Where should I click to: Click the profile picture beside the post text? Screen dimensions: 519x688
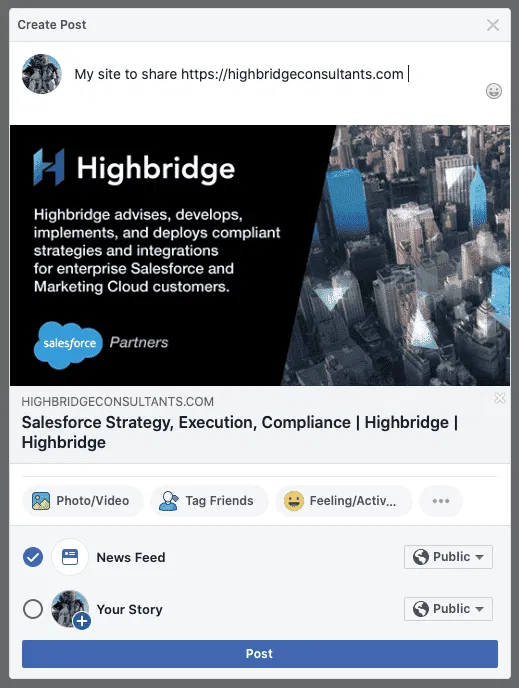coord(42,74)
